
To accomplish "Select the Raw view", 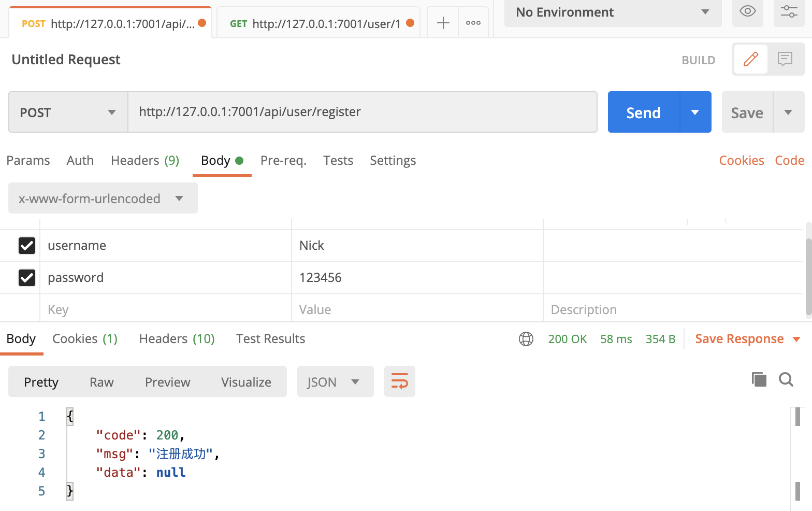I will click(102, 382).
